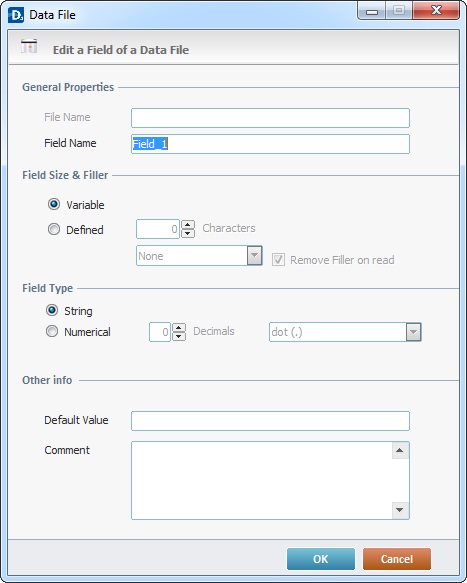Screen dimensions: 467x583
Task: Decrease the Characters count with down arrow
Action: tap(188, 233)
